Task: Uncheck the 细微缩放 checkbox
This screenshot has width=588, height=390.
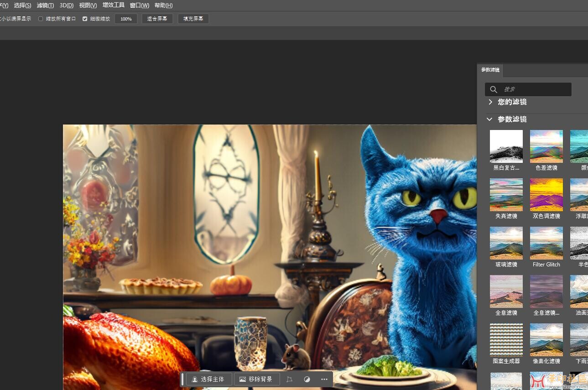Action: pos(85,19)
